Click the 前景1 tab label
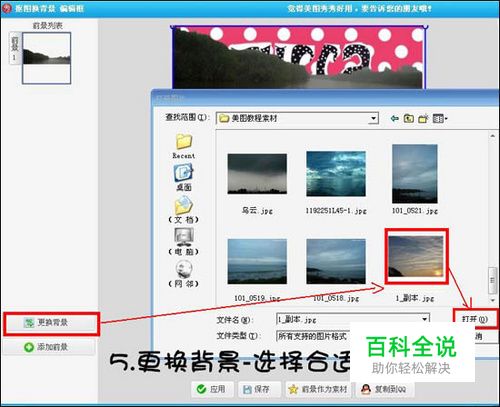Image resolution: width=500 pixels, height=407 pixels. (14, 48)
